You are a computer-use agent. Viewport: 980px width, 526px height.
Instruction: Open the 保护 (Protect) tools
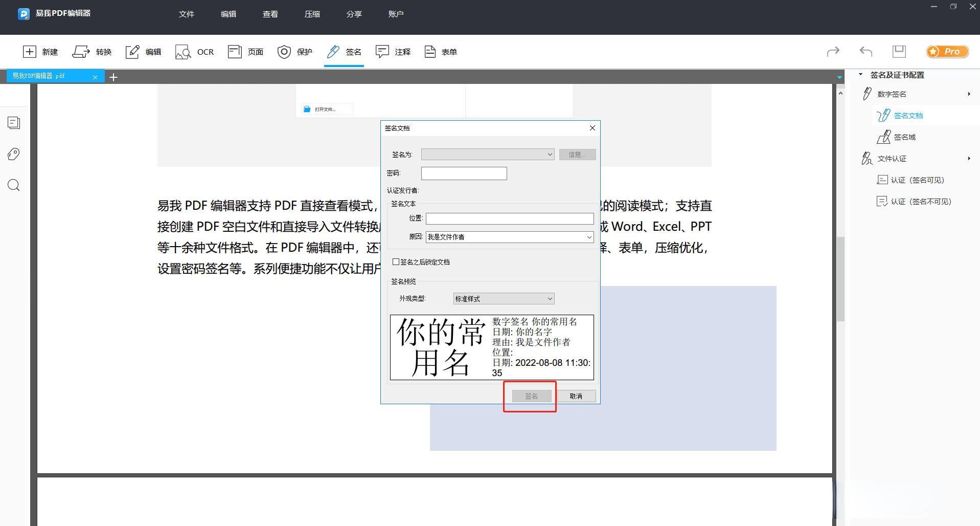(x=295, y=52)
